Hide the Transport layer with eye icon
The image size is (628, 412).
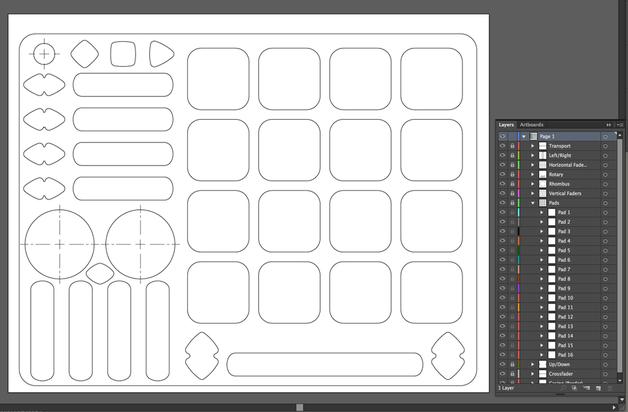[x=503, y=146]
